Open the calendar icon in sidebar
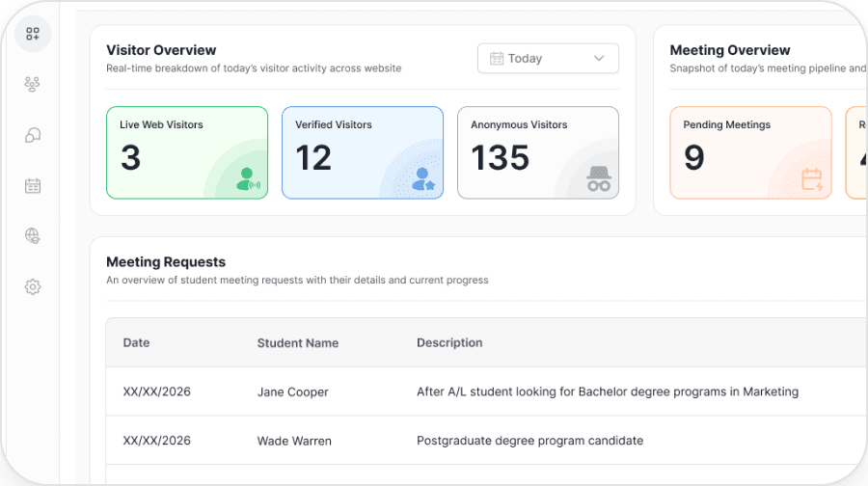The width and height of the screenshot is (868, 486). (33, 185)
